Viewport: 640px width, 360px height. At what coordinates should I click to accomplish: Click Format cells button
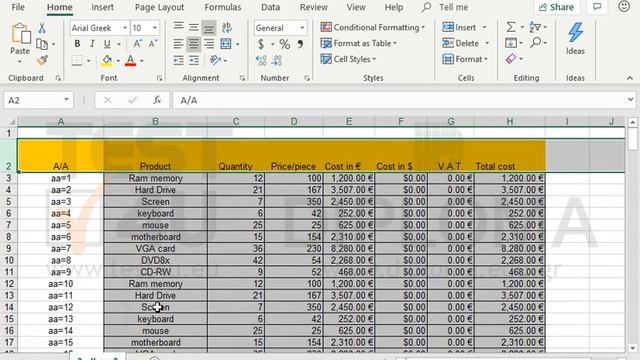tap(465, 59)
